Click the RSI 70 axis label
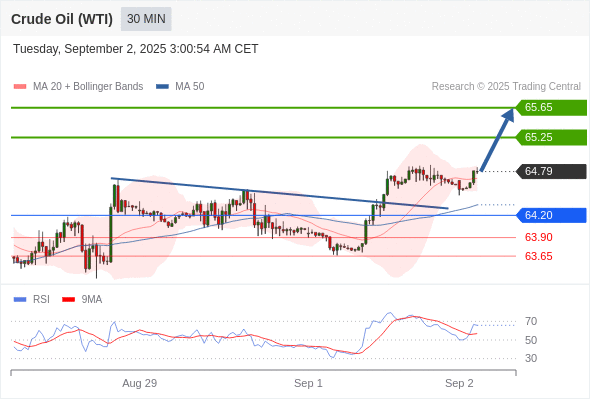590x400 pixels. (x=531, y=321)
